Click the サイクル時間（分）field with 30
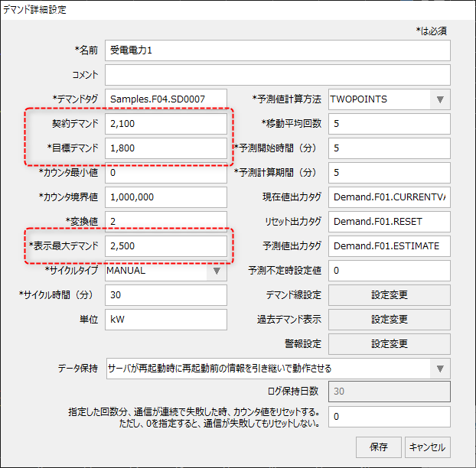Viewport: 476px width, 468px height. tap(166, 295)
